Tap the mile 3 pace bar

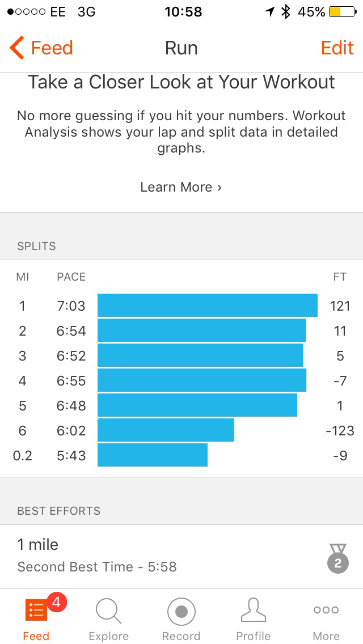tap(200, 355)
